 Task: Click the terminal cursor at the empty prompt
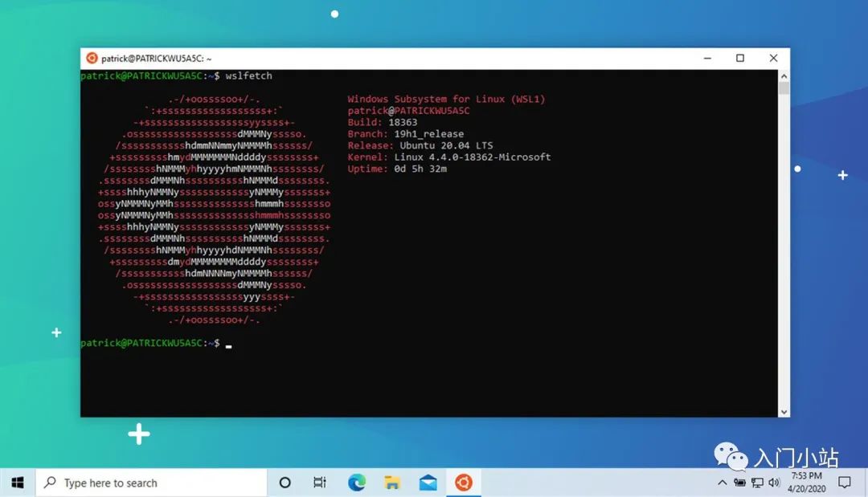coord(228,346)
